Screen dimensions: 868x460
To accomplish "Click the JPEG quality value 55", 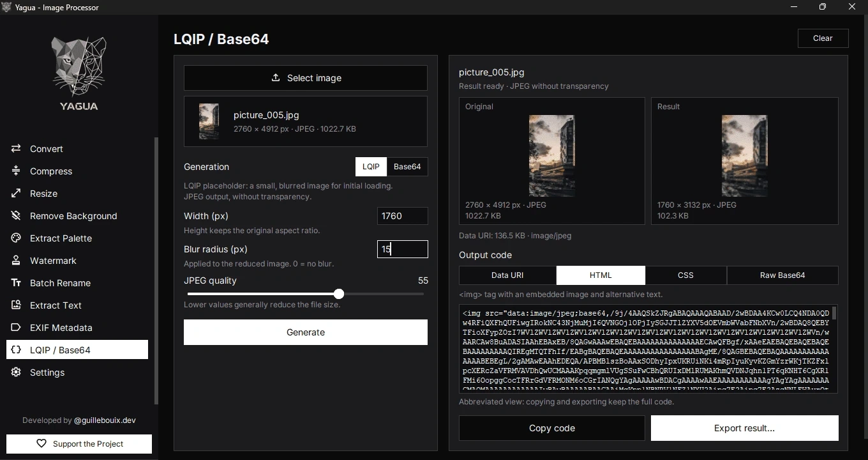I will pyautogui.click(x=423, y=280).
